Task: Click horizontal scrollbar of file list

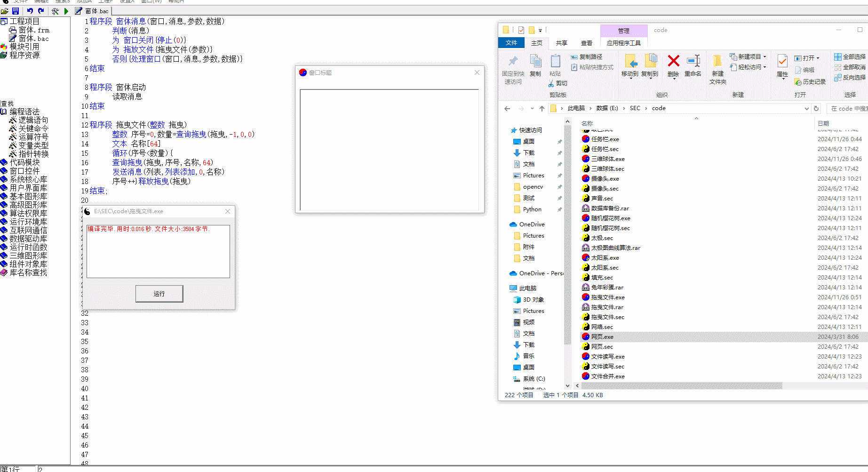Action: click(682, 386)
